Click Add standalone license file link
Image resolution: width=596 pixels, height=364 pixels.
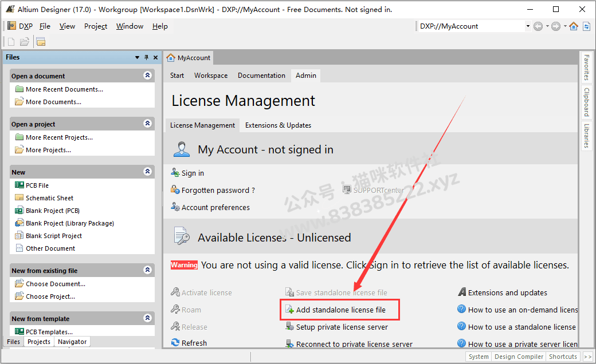coord(340,310)
